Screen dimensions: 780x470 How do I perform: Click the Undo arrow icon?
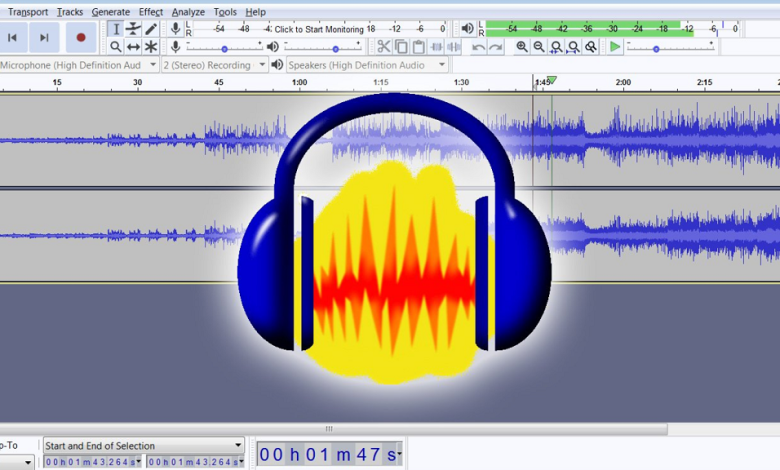(479, 47)
